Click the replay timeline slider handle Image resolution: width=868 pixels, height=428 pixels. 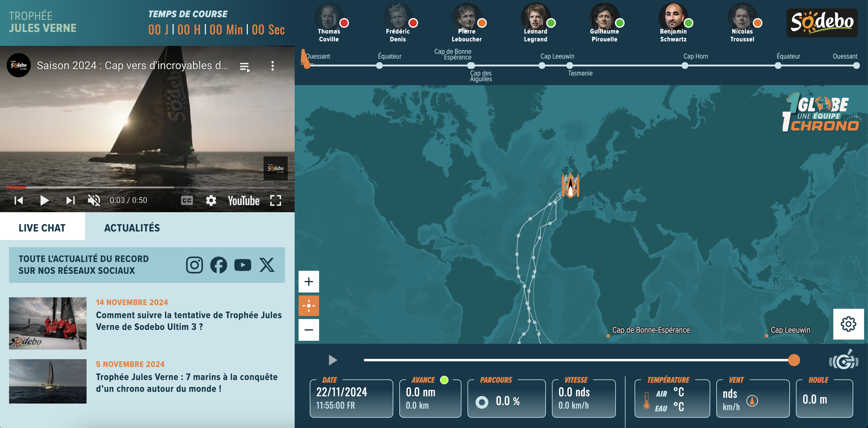tap(794, 360)
